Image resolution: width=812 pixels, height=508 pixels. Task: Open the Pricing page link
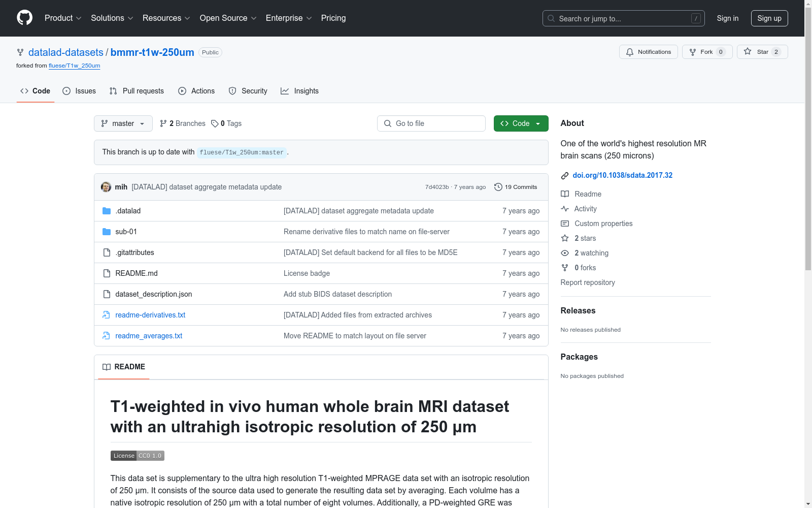point(333,18)
